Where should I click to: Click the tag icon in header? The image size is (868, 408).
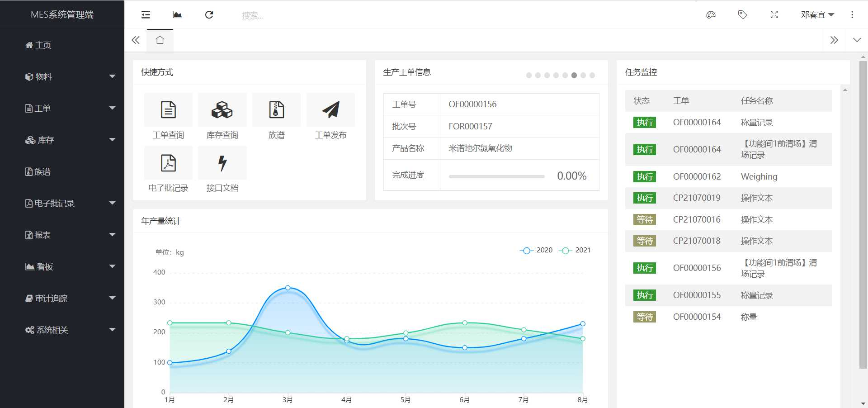tap(742, 15)
